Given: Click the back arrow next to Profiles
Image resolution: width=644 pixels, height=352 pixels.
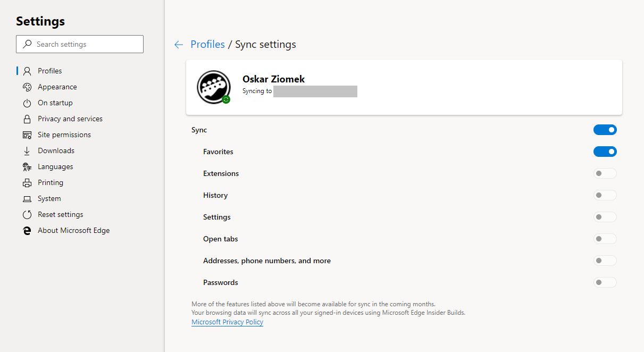Looking at the screenshot, I should click(x=179, y=45).
